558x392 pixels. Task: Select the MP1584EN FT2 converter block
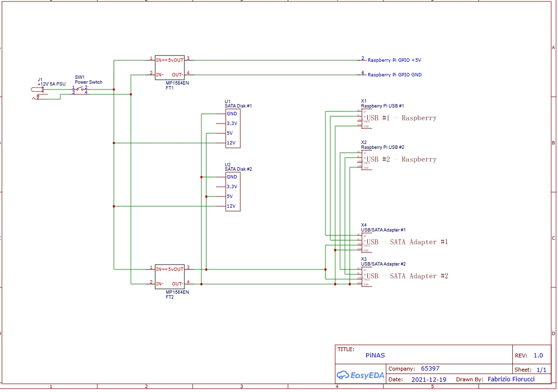(170, 276)
